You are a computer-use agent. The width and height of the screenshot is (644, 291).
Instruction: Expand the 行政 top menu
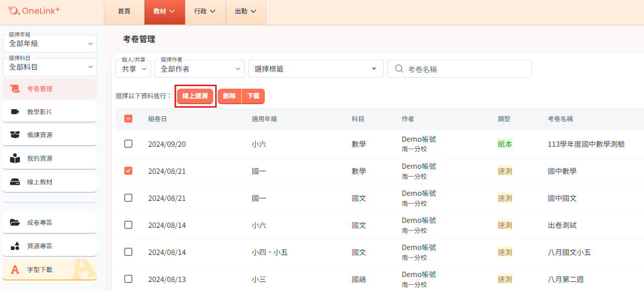pyautogui.click(x=205, y=12)
